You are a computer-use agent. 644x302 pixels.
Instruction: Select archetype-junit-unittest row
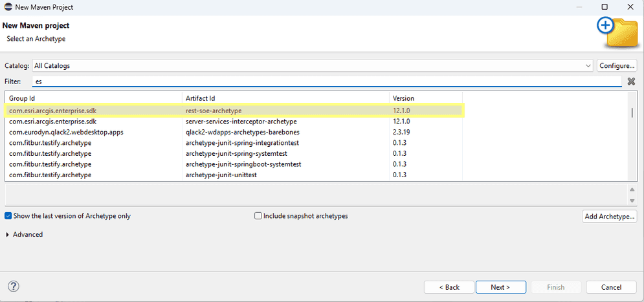point(234,175)
